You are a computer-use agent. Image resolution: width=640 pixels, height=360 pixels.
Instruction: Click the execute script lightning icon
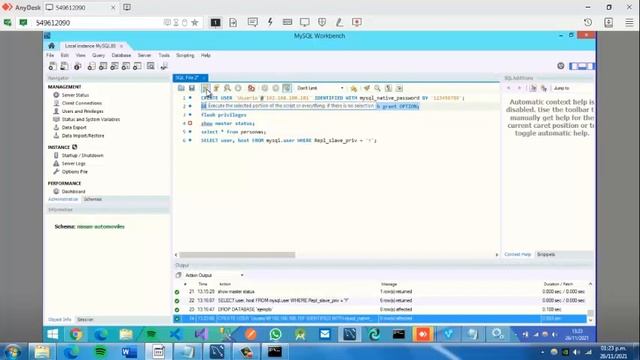point(206,88)
